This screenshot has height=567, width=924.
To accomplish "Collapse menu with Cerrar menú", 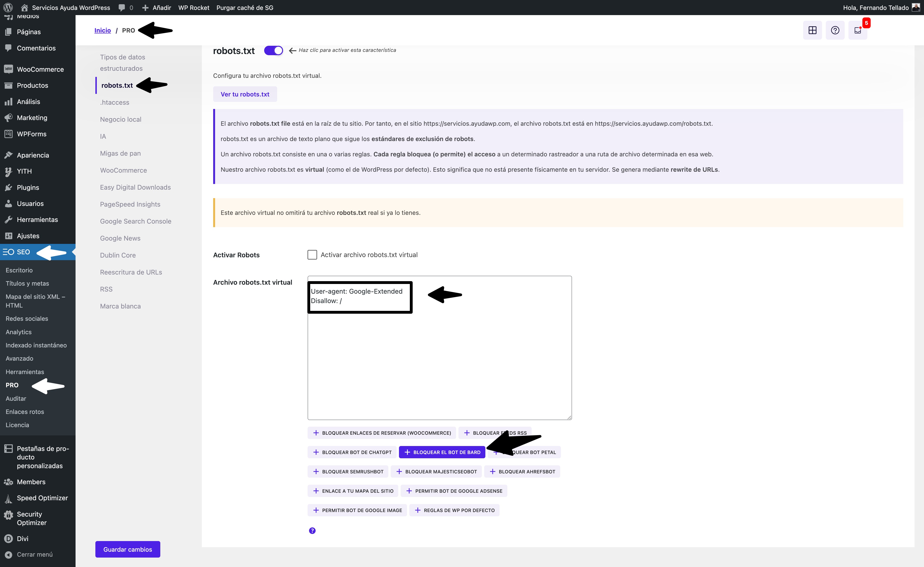I will (x=34, y=554).
